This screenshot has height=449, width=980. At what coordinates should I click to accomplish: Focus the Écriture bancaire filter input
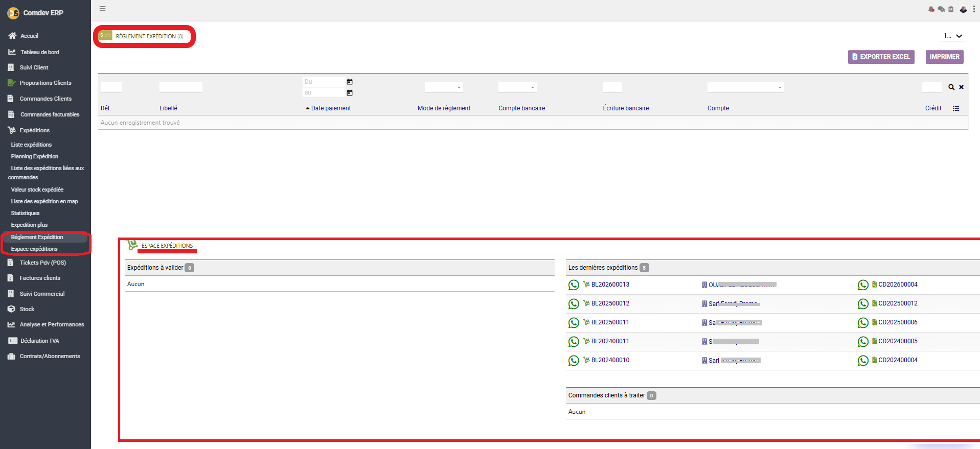click(612, 87)
